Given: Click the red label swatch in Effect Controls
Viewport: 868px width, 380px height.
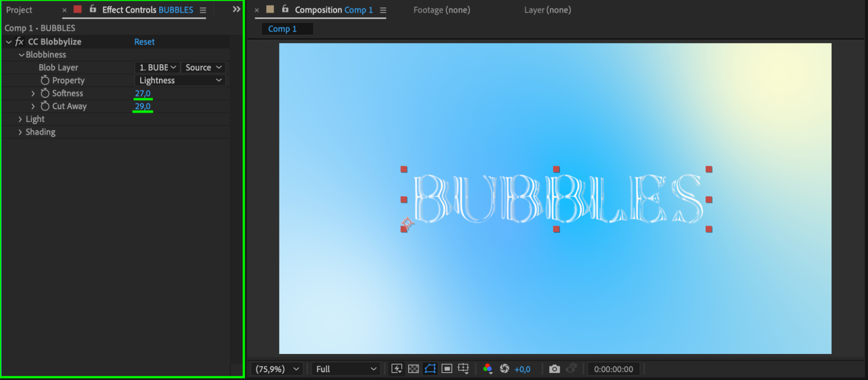Looking at the screenshot, I should click(x=78, y=9).
